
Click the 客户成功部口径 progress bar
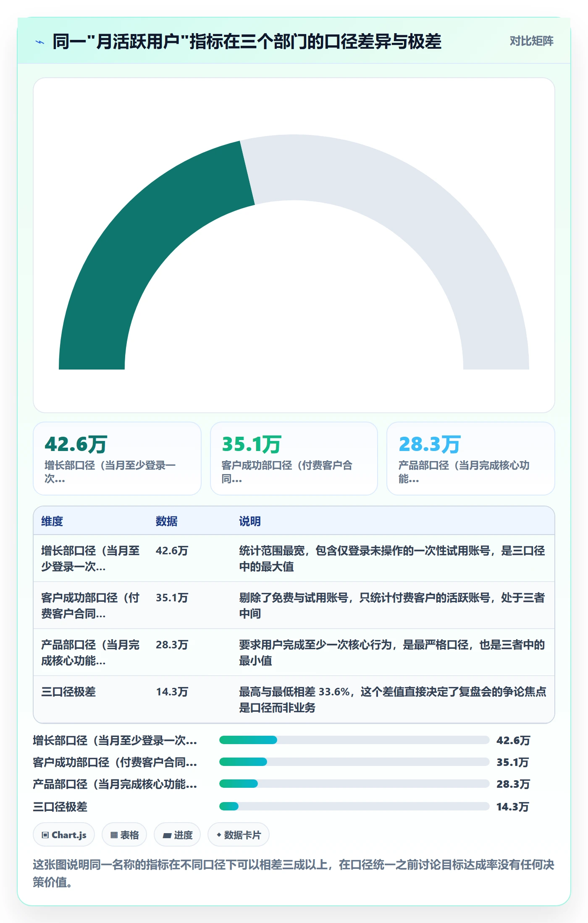tap(354, 762)
